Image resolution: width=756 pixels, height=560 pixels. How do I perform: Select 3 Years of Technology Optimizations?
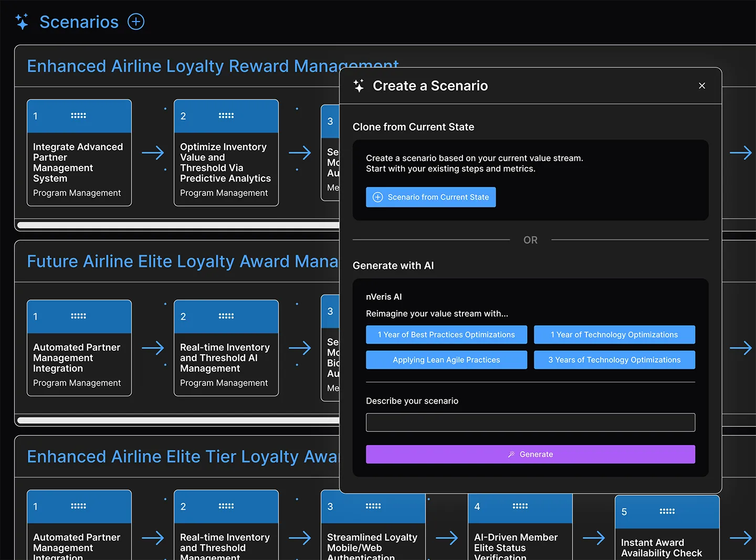point(614,360)
